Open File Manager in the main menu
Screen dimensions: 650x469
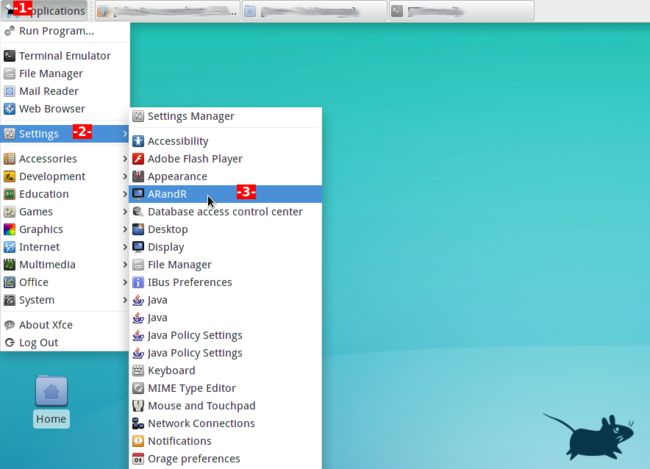(64, 73)
